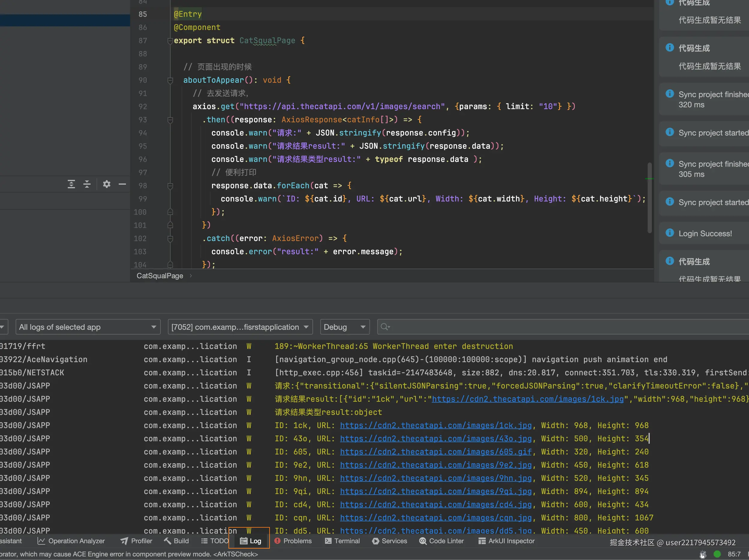Viewport: 749px width, 560px height.
Task: Click the green status indicator in status bar
Action: 717,554
